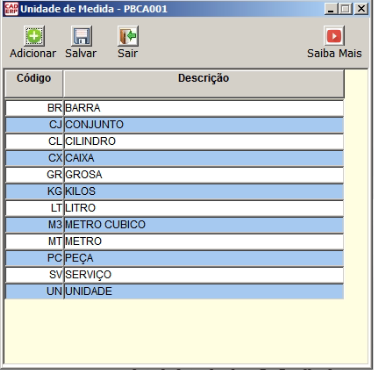
Task: Click the CAIXA description cell
Action: [204, 158]
